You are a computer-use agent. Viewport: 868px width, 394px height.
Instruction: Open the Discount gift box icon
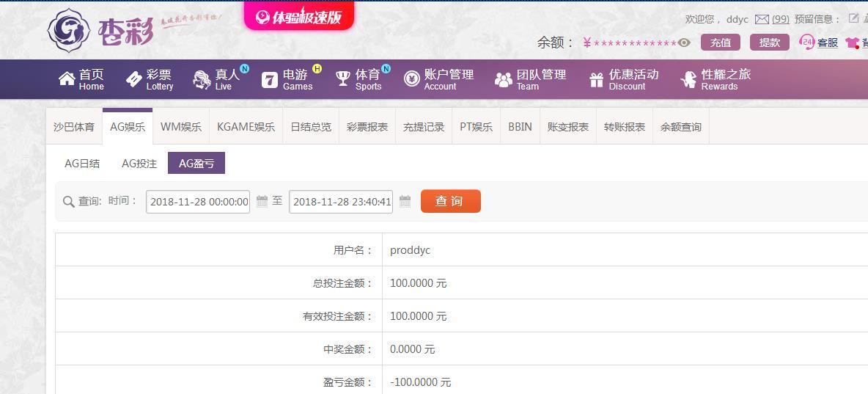(596, 79)
